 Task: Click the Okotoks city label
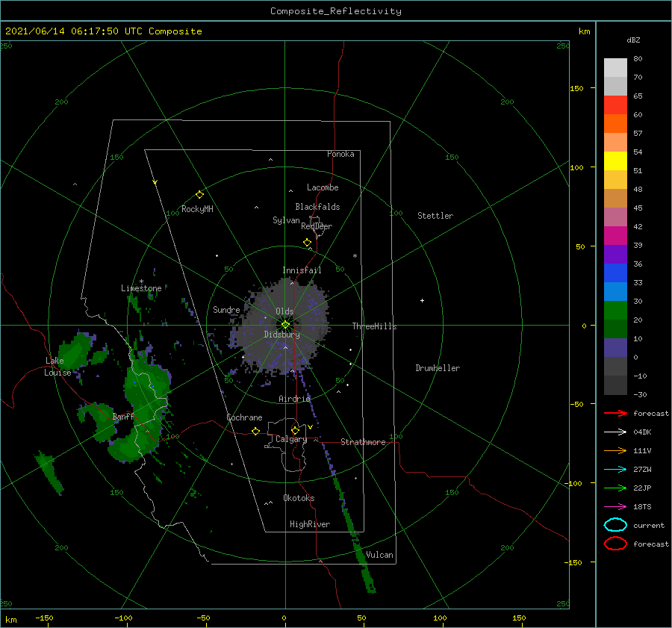coord(299,498)
